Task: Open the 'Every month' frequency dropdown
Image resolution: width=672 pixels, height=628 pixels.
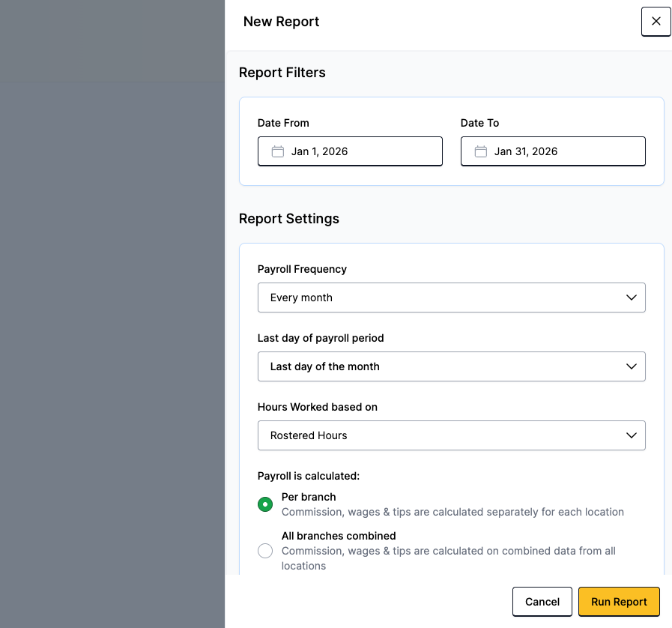Action: tap(451, 298)
